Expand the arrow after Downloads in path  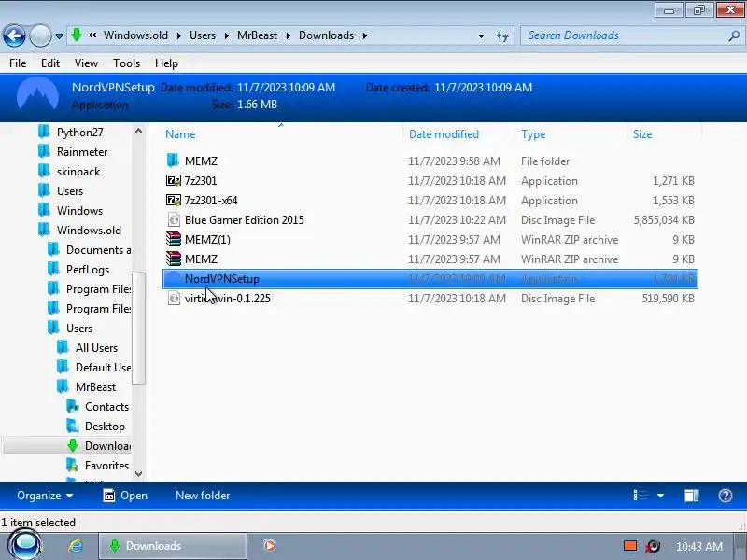pos(365,35)
